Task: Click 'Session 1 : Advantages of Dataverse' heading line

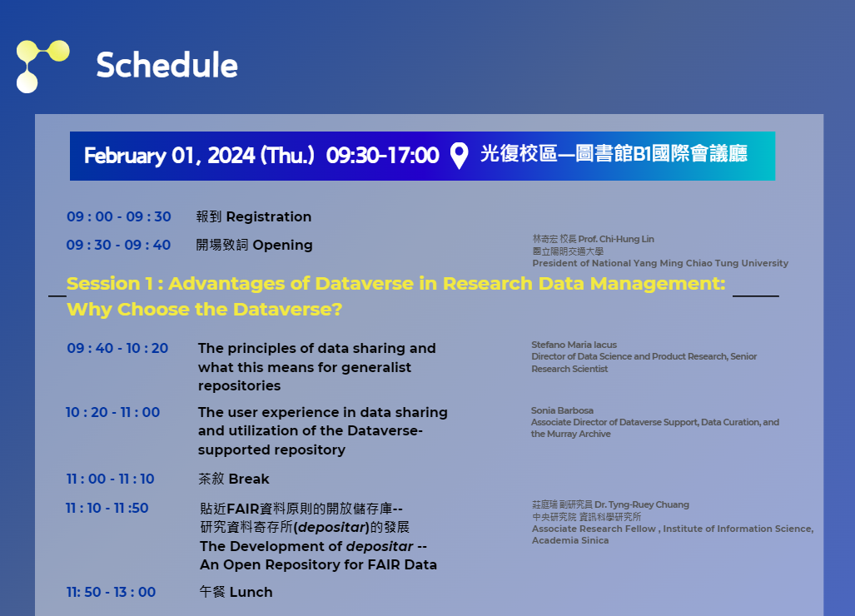Action: click(x=396, y=284)
